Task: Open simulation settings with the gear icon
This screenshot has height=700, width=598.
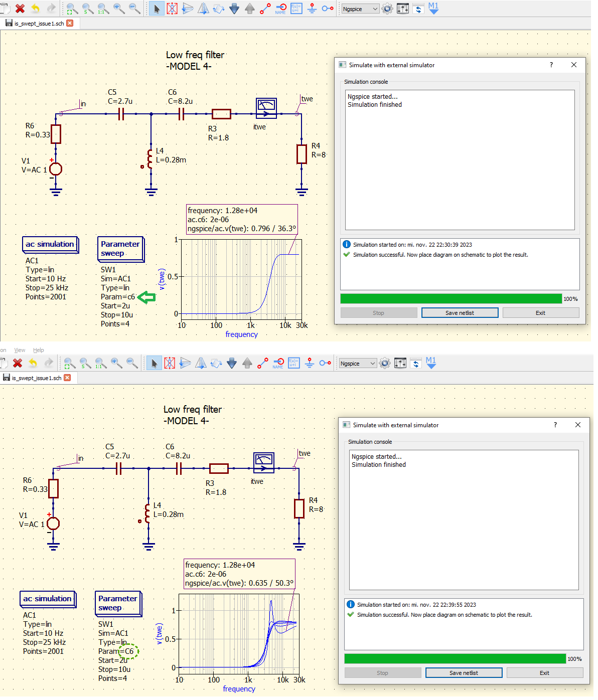Action: point(387,9)
